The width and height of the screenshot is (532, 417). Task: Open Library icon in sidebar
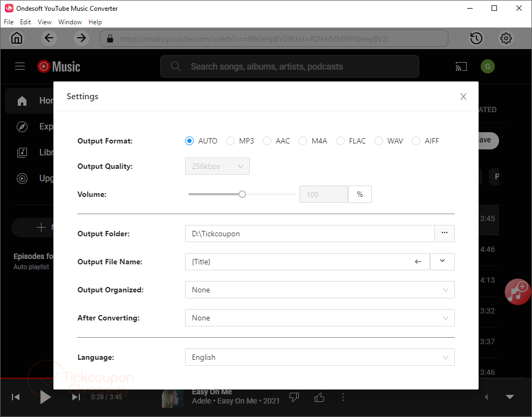pos(22,152)
